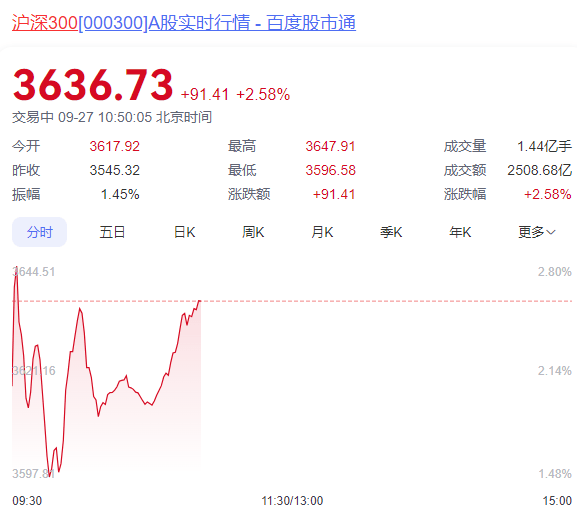Click the 涨跌幅 row value +2.58%

(548, 194)
